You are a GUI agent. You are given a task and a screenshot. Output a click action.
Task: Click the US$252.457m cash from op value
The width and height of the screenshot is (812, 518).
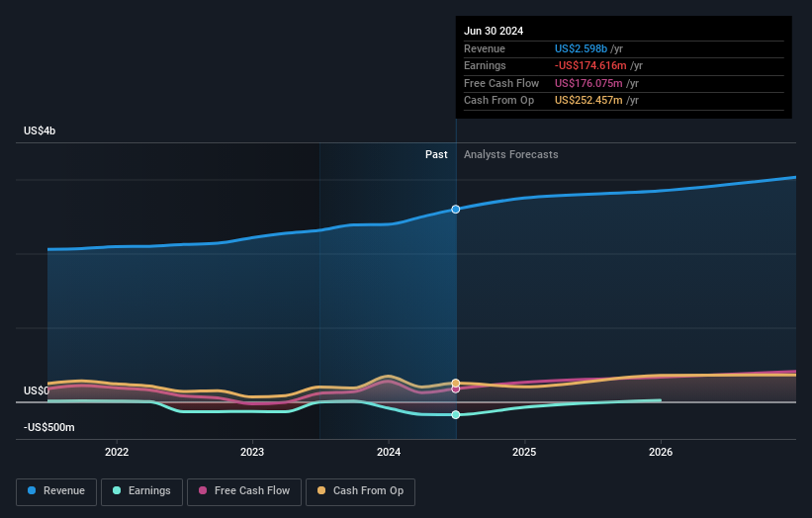tap(588, 101)
